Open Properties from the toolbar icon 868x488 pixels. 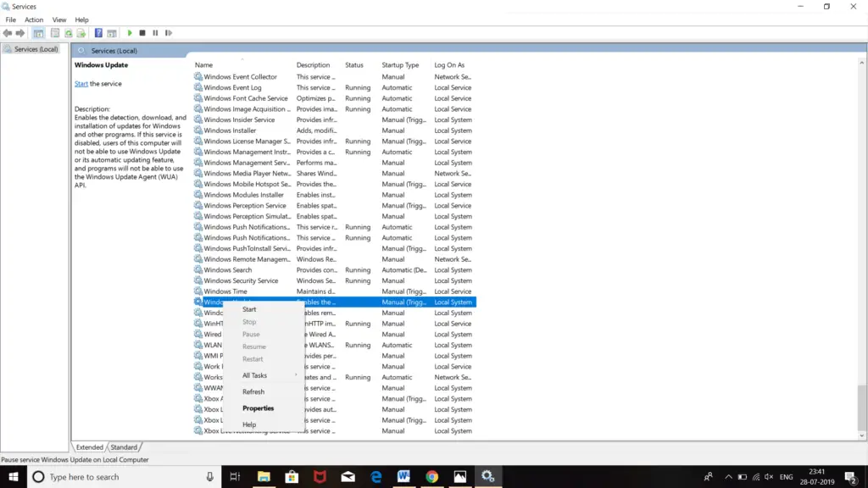pos(55,33)
